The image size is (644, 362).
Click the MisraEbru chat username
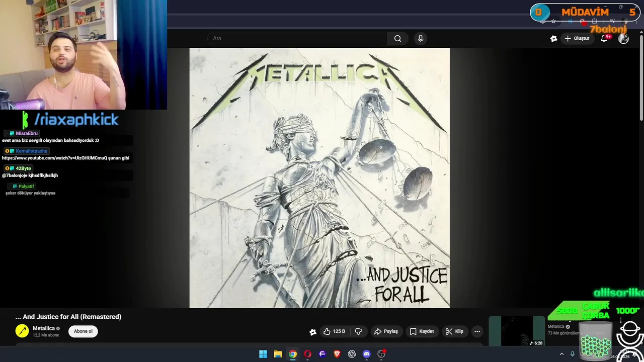[27, 133]
